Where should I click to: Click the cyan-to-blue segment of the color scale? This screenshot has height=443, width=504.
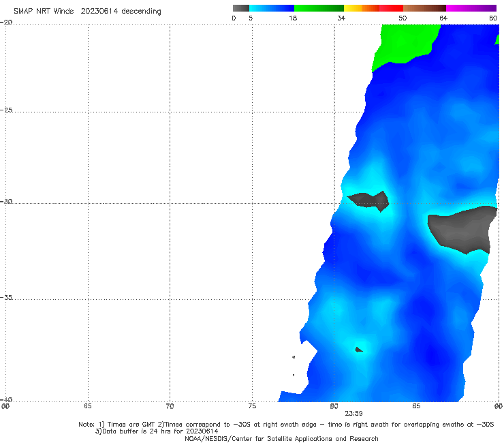point(272,8)
